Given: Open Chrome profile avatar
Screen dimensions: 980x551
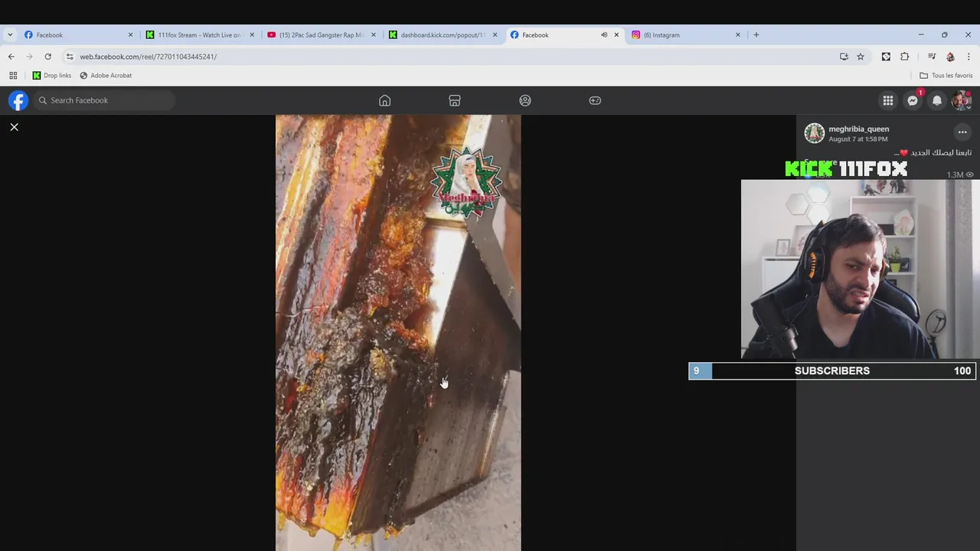Looking at the screenshot, I should click(950, 57).
